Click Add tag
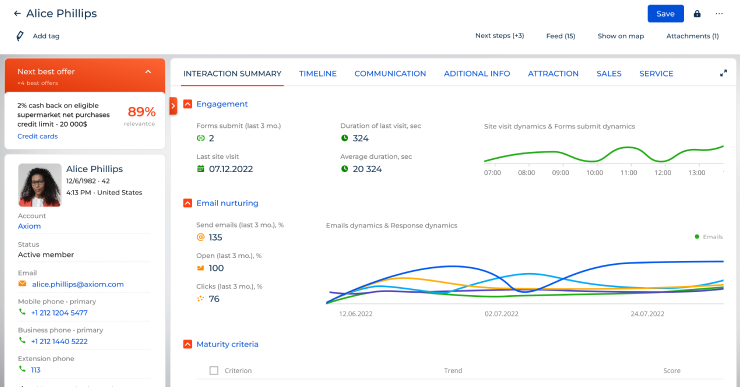The image size is (740, 387). click(46, 36)
